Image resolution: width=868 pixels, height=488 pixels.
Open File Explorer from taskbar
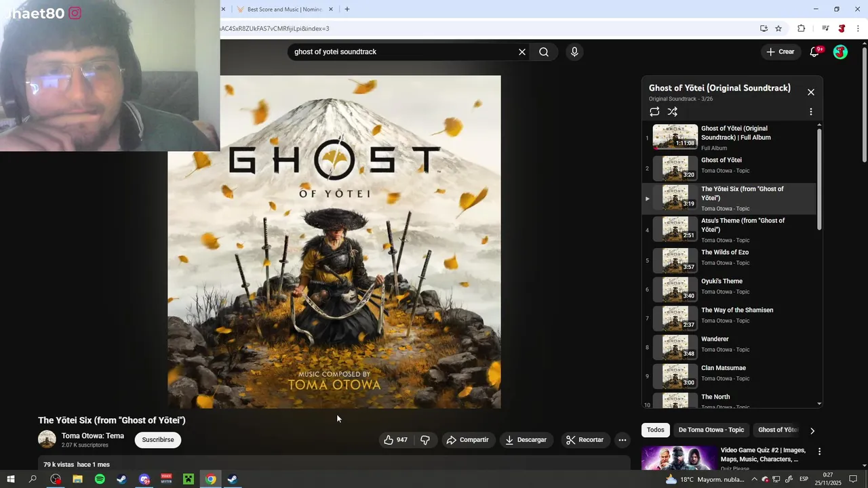click(77, 479)
